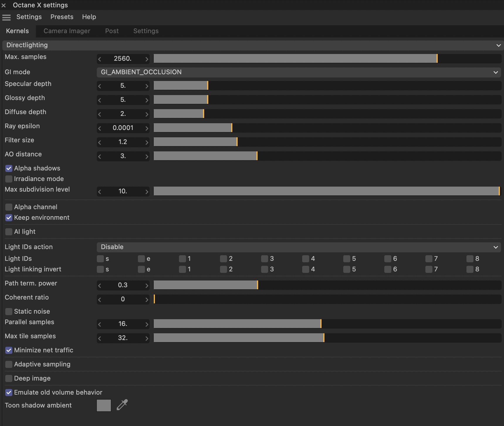Increase Ray epsilon with right arrow
This screenshot has height=426, width=504.
tap(147, 128)
